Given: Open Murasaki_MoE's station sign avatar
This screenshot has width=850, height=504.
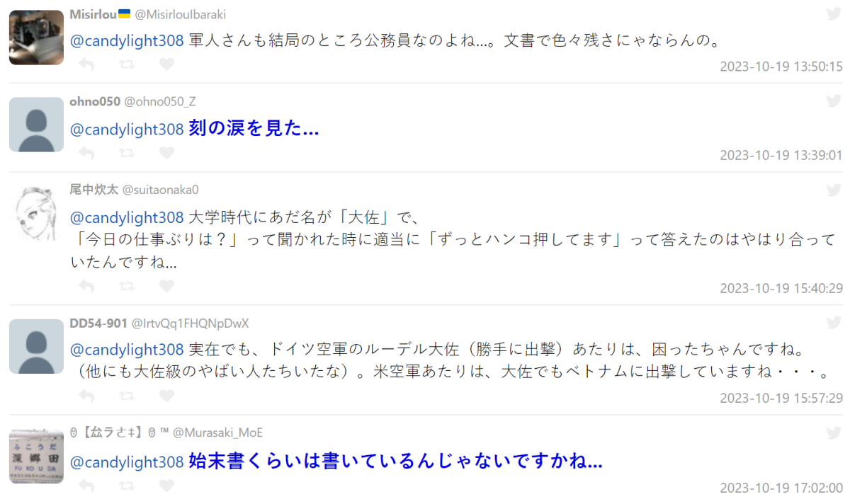Looking at the screenshot, I should [36, 455].
